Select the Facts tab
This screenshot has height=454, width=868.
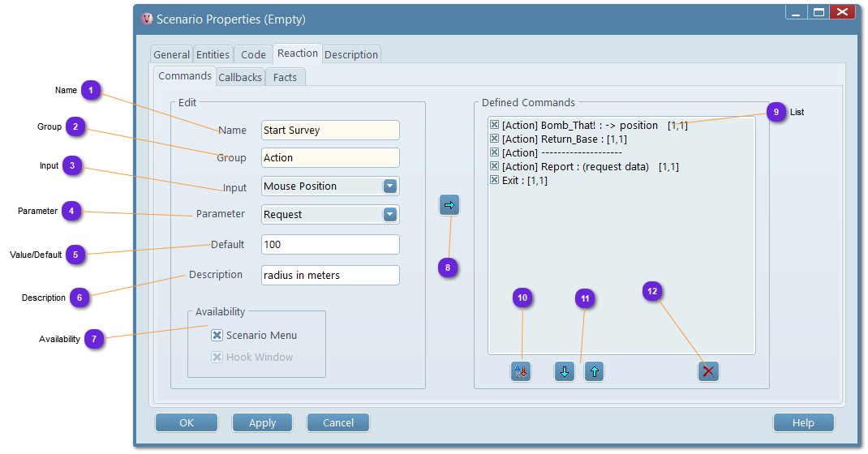285,78
